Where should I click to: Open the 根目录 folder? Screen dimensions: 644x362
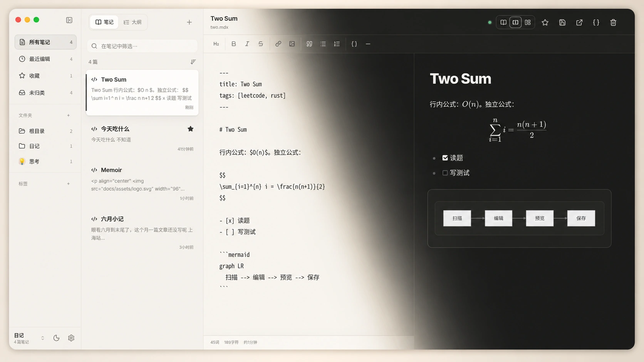(x=45, y=131)
